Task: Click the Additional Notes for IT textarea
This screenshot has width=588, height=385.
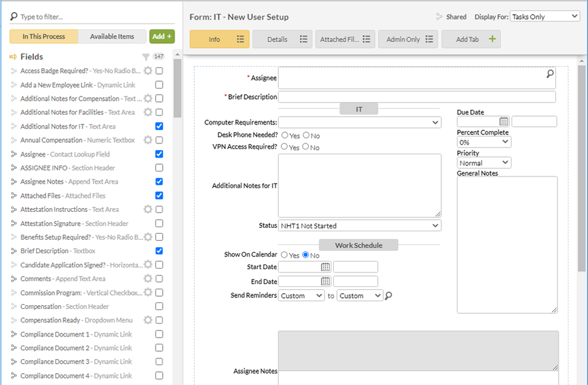Action: [359, 185]
